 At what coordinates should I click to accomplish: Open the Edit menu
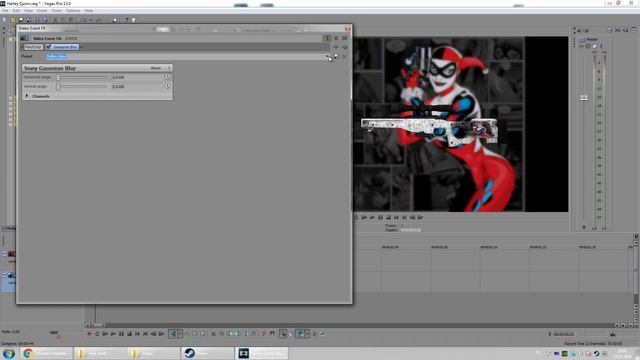16,11
